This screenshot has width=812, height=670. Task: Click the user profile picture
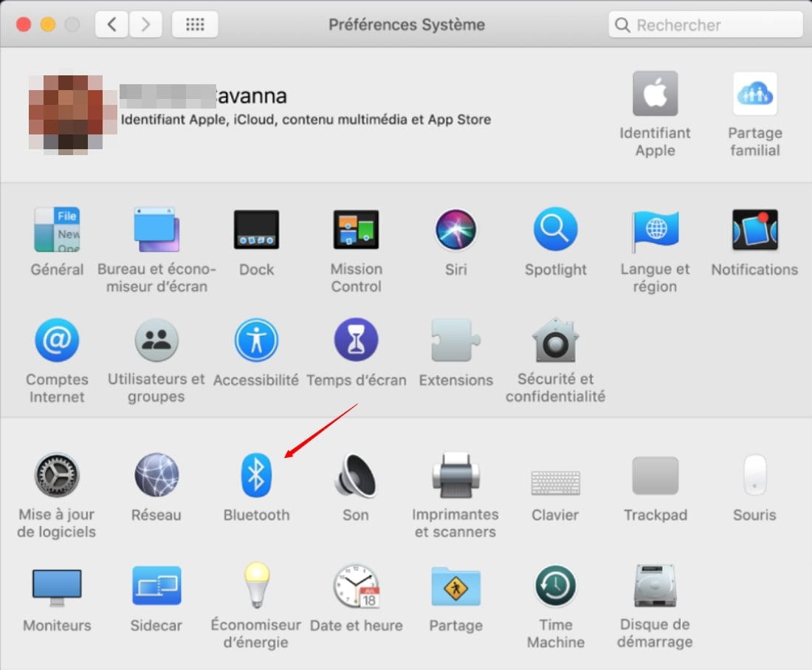72,114
